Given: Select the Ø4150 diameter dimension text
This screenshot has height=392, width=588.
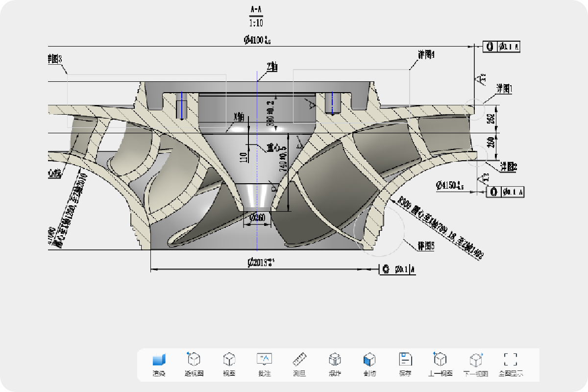Looking at the screenshot, I should coord(449,185).
